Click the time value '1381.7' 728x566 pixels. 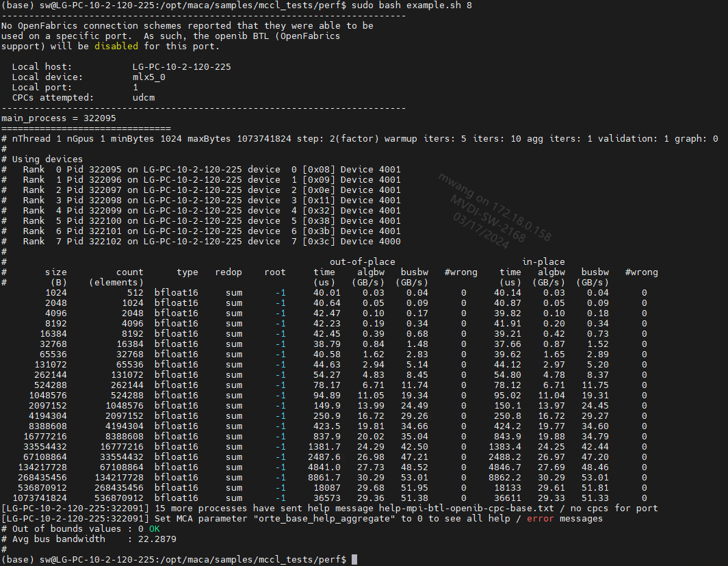click(324, 447)
